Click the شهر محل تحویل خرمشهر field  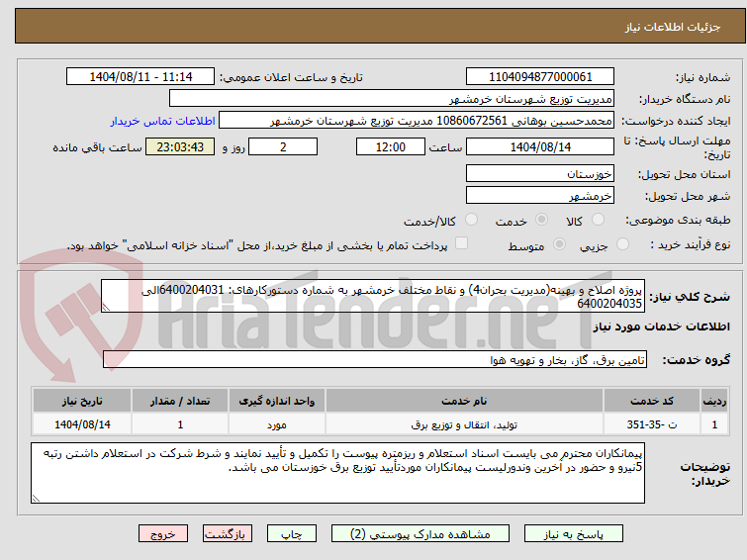(x=540, y=196)
